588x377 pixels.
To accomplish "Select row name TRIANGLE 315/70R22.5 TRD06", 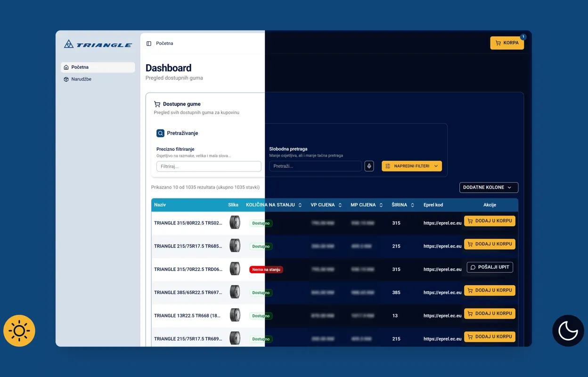I will pyautogui.click(x=188, y=270).
